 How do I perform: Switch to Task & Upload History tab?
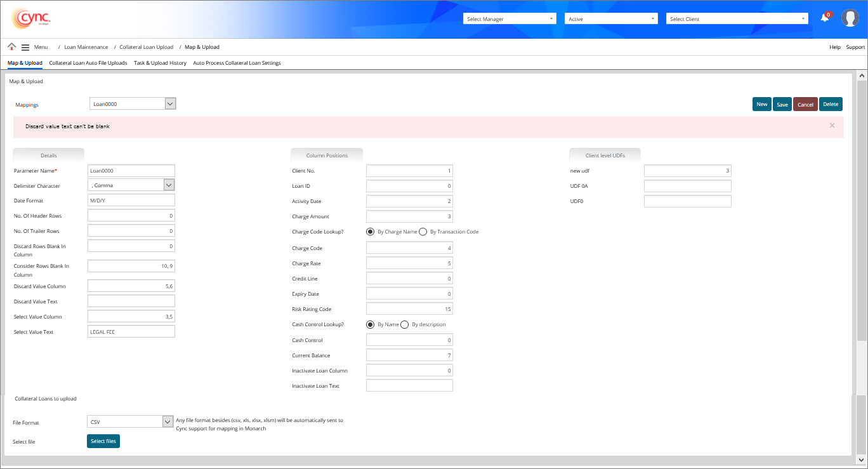pos(160,63)
